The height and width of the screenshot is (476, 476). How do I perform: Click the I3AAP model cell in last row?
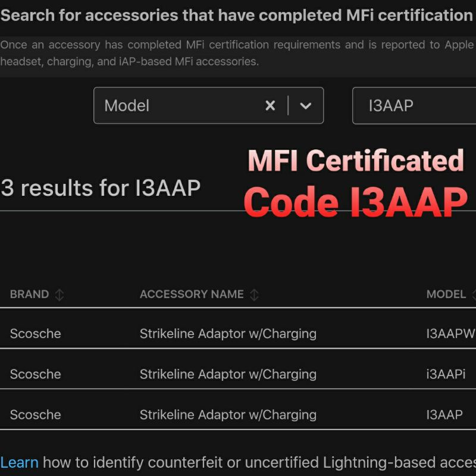tap(444, 415)
